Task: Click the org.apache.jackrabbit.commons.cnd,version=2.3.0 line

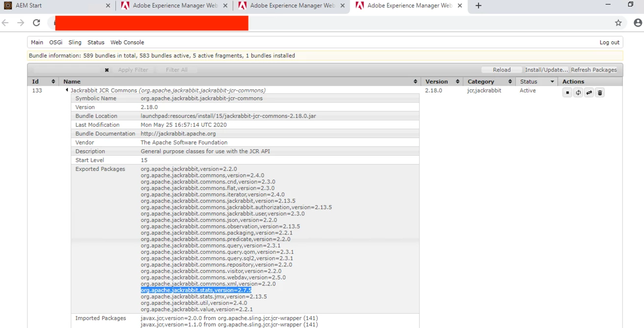Action: point(208,182)
